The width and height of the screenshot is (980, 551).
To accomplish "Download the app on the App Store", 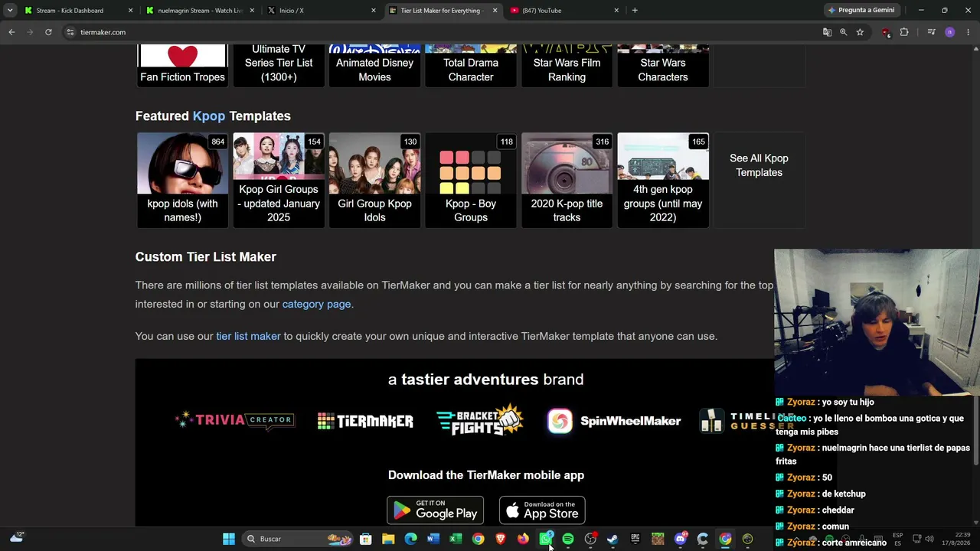I will (542, 510).
